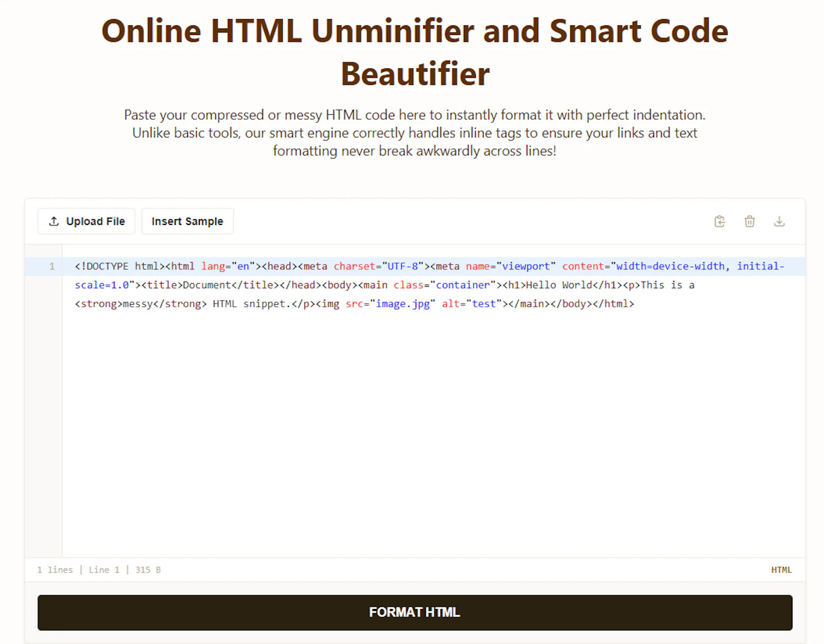The width and height of the screenshot is (824, 644).
Task: Click the Insert Sample button
Action: click(187, 221)
